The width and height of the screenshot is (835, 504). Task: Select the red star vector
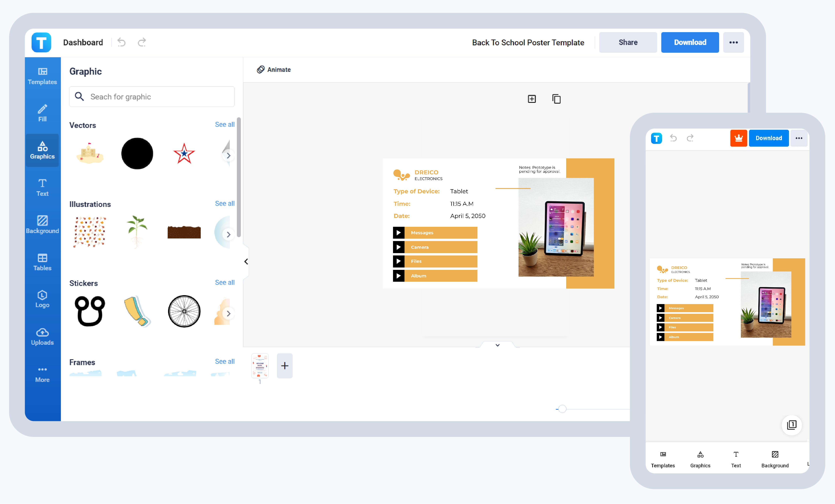[184, 153]
